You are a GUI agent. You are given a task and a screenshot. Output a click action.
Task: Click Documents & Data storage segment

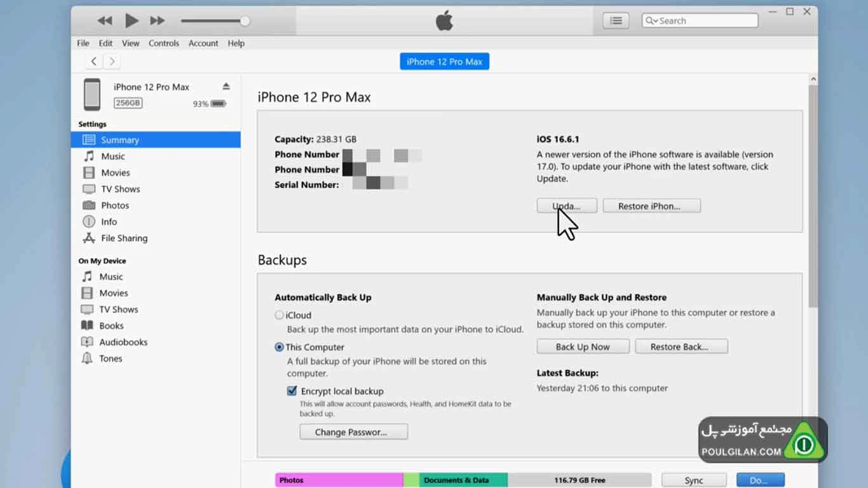tap(464, 480)
